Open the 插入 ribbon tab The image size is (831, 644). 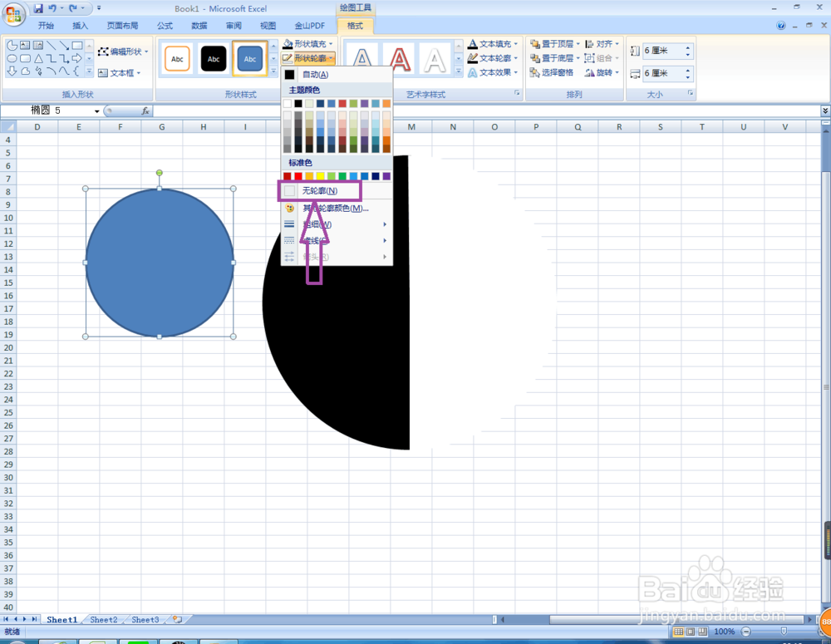pos(80,26)
